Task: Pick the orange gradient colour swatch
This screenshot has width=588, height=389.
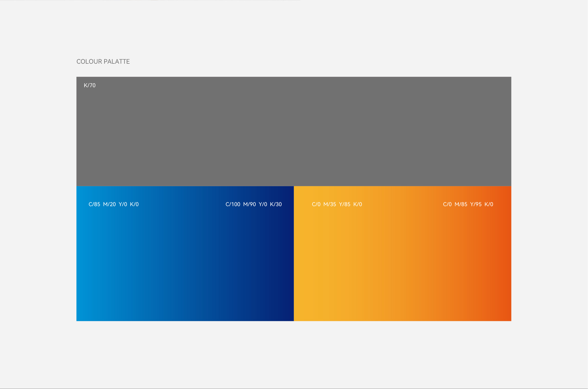Action: 403,253
